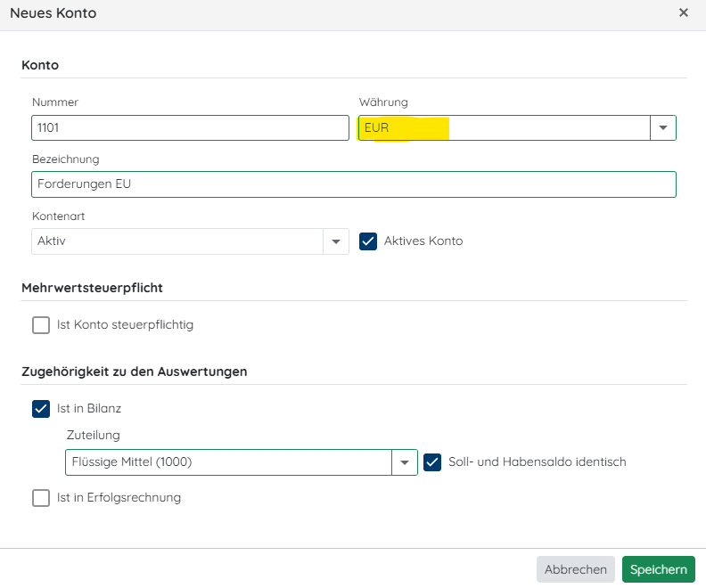Toggle Soll- und Habensaldo identisch checkbox

[x=432, y=462]
